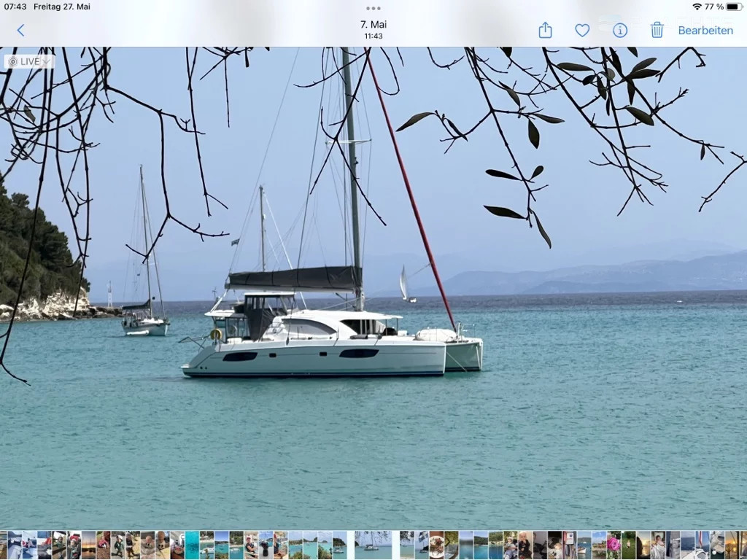Select the food plate thumbnail in the filmstrip
The width and height of the screenshot is (747, 560).
click(x=436, y=545)
